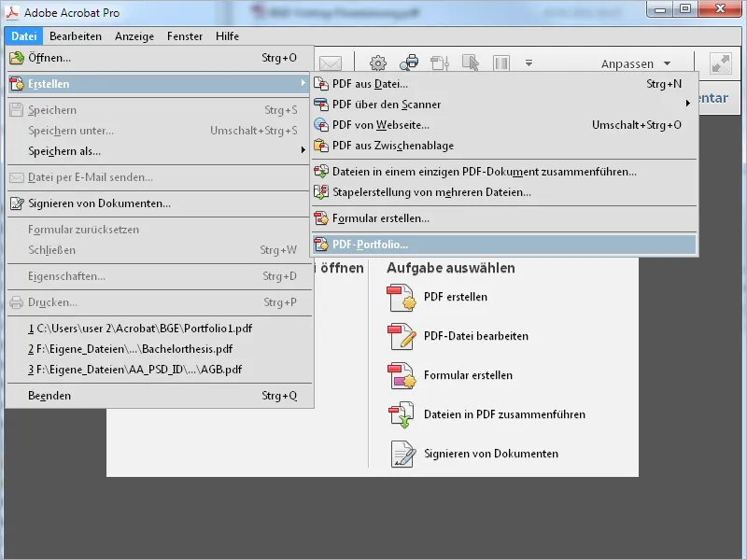Click the PDF erstellen task icon
Viewport: 747px width, 560px height.
tap(402, 298)
